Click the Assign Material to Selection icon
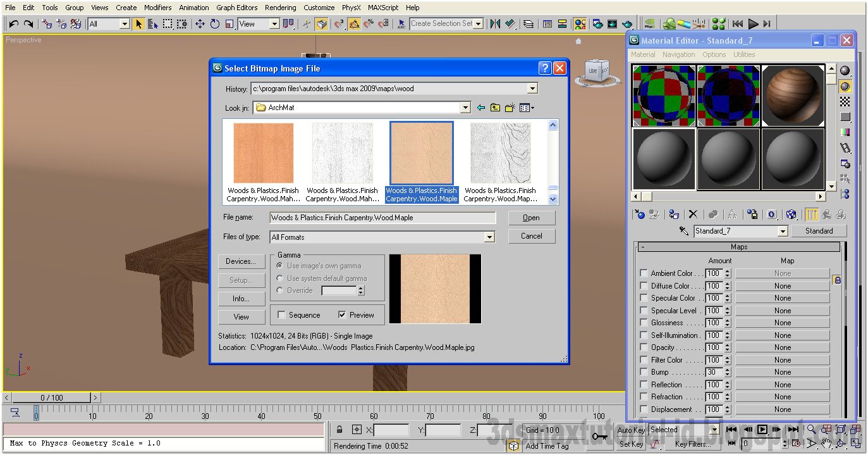This screenshot has width=868, height=455. coord(673,215)
